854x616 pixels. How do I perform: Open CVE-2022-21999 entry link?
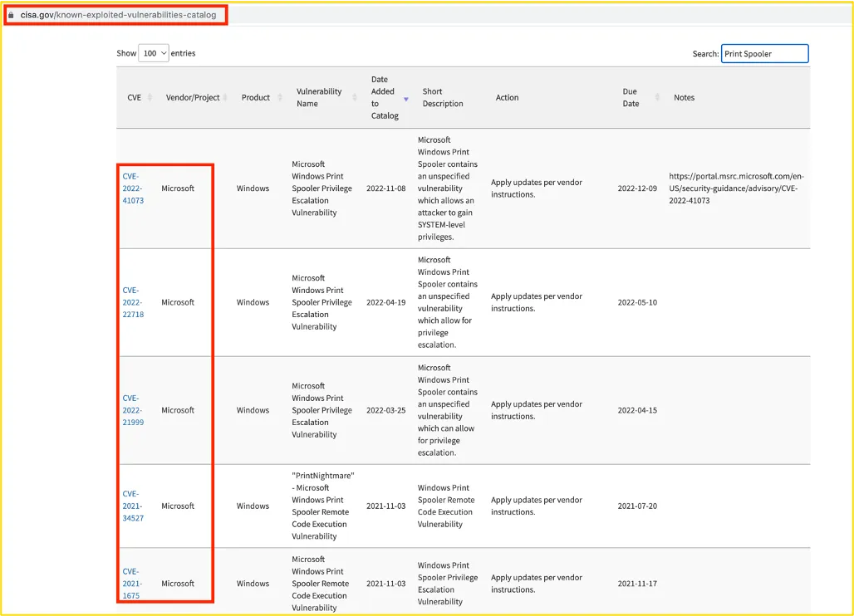[x=133, y=410]
